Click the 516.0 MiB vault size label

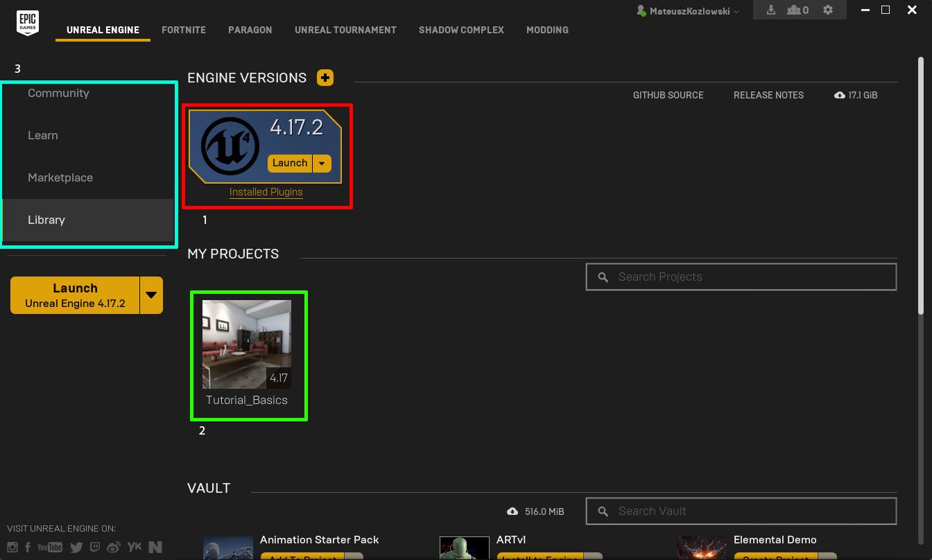coord(544,511)
